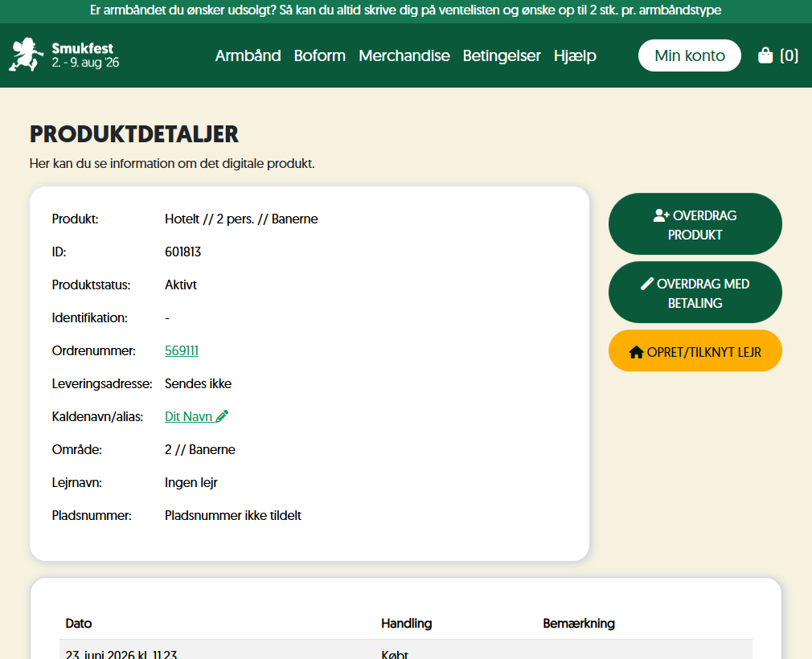Image resolution: width=812 pixels, height=659 pixels.
Task: Click the waiting list banner text at top
Action: [405, 10]
